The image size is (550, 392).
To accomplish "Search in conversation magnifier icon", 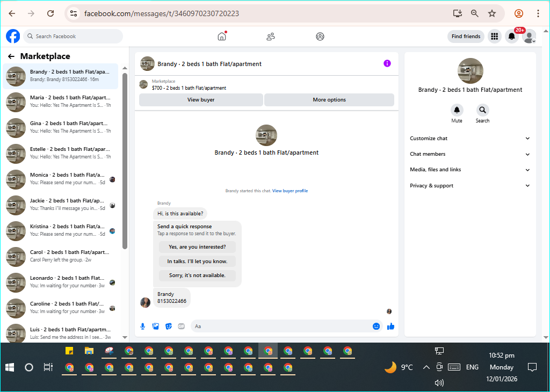I will click(482, 110).
